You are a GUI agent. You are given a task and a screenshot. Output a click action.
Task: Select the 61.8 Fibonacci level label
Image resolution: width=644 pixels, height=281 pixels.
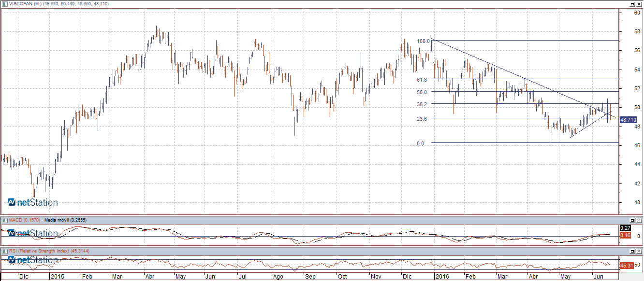(x=422, y=80)
